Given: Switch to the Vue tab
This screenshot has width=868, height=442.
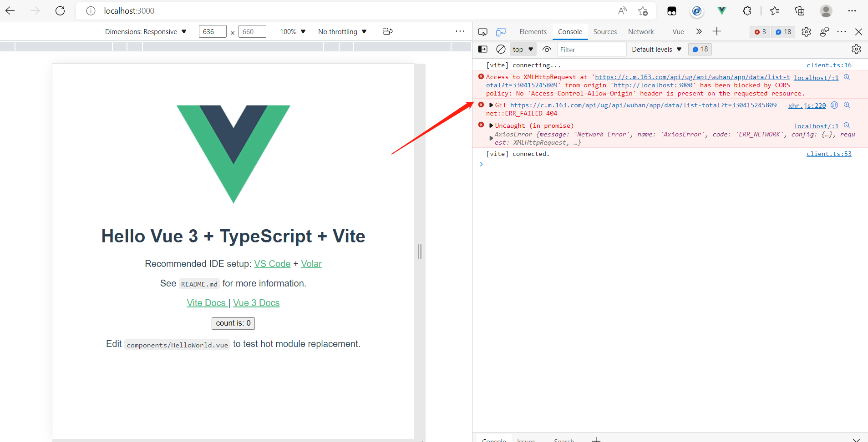Looking at the screenshot, I should point(678,32).
